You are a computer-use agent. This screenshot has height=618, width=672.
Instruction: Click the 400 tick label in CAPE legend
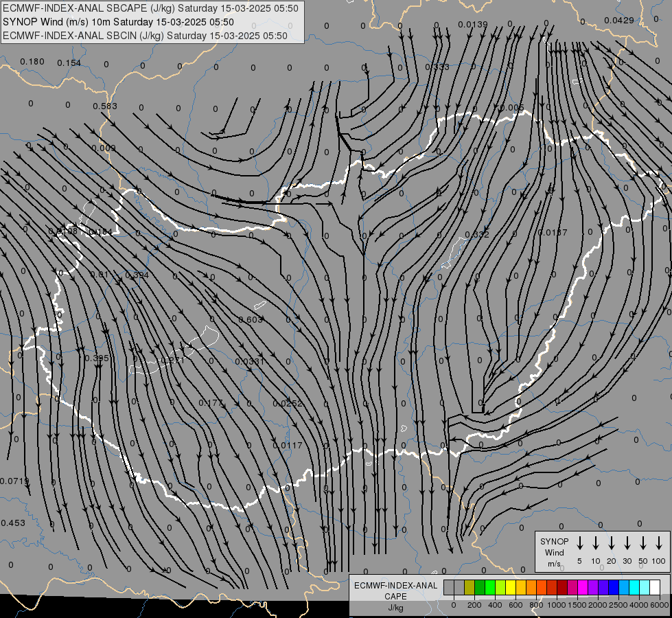(x=495, y=605)
